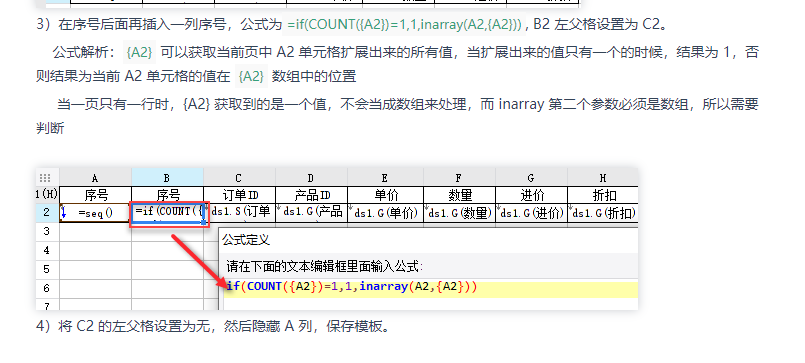Click the 进价 header cell
Image resolution: width=805 pixels, height=363 pixels.
(531, 195)
